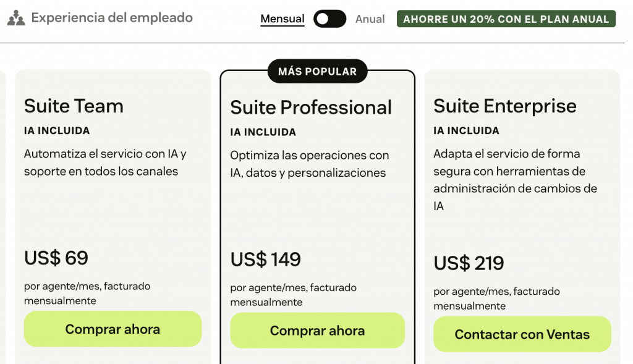The height and width of the screenshot is (364, 633).
Task: Click the MÁS POPULAR badge
Action: [x=317, y=70]
